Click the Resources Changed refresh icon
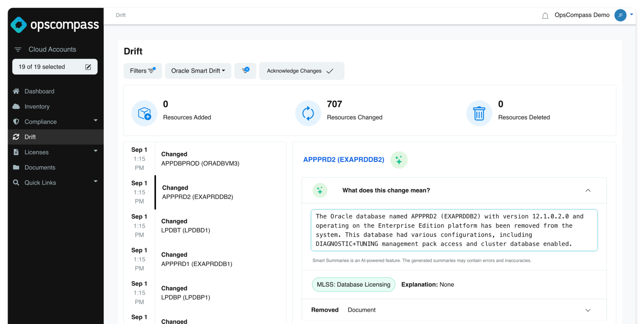The width and height of the screenshot is (644, 324). (x=308, y=113)
